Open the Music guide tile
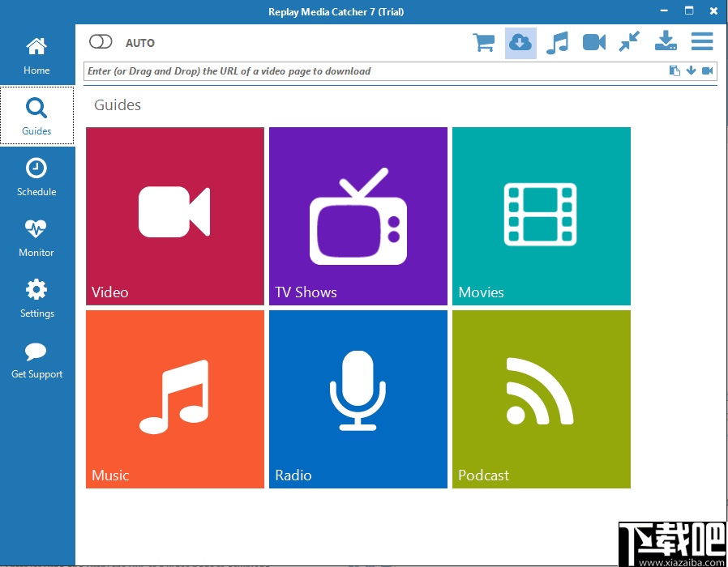The height and width of the screenshot is (567, 728). click(175, 399)
